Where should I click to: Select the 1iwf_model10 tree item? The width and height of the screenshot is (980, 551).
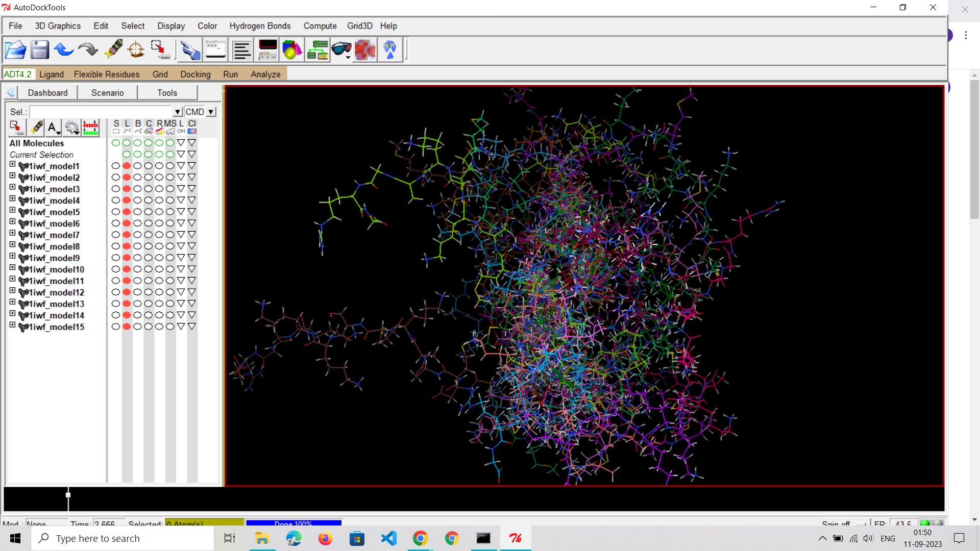click(x=56, y=269)
